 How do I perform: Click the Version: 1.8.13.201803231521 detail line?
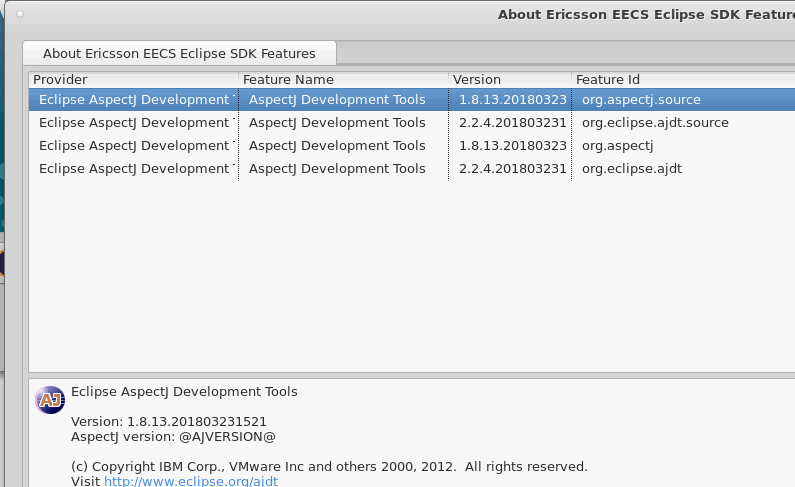tap(169, 422)
